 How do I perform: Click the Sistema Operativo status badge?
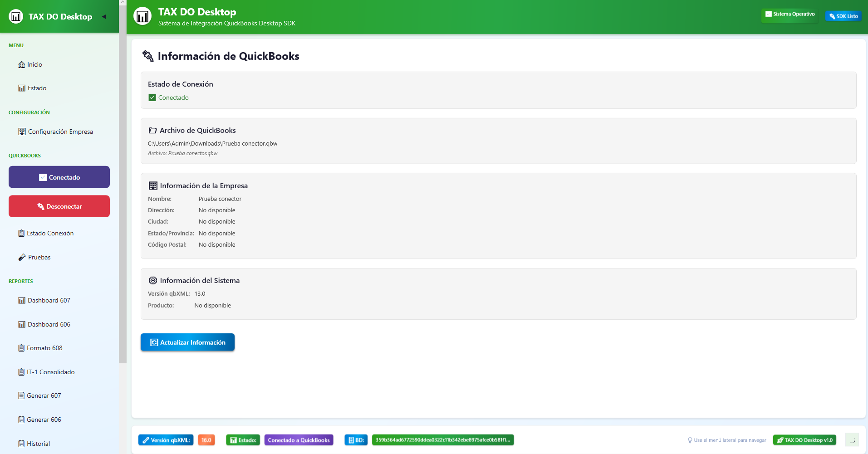[790, 15]
